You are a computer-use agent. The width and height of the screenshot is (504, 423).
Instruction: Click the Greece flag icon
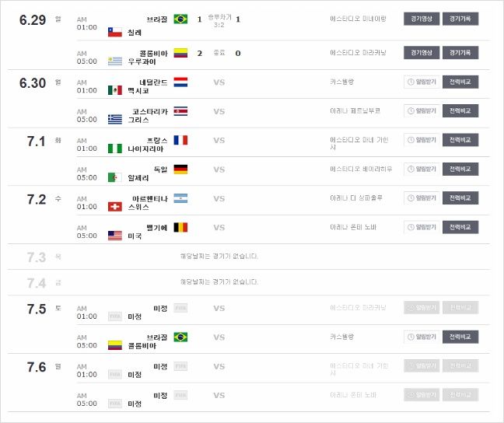click(115, 119)
